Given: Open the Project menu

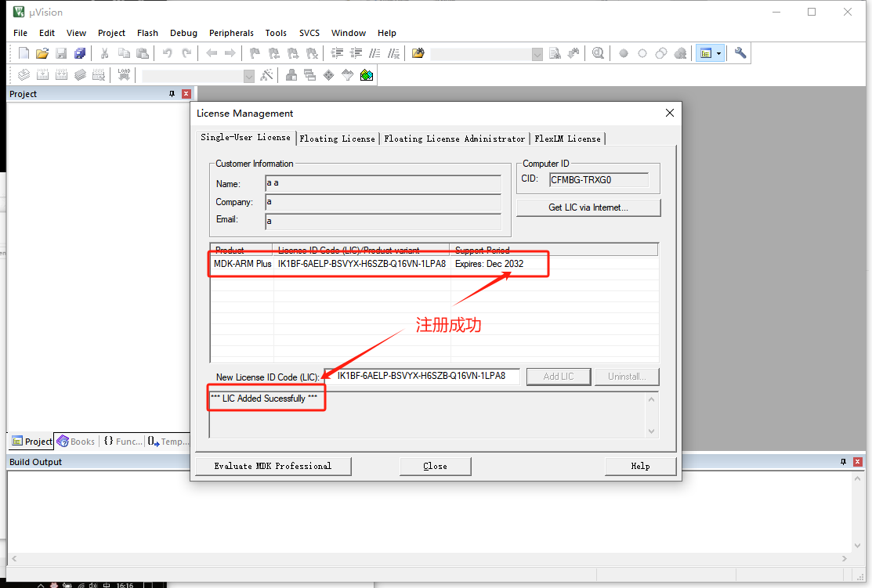Looking at the screenshot, I should pyautogui.click(x=111, y=33).
